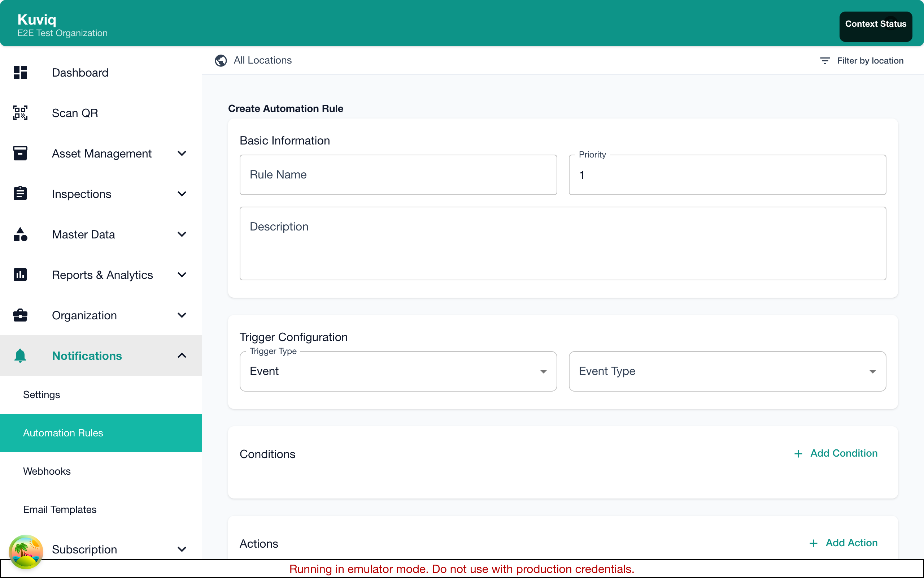Click the All Locations label
The height and width of the screenshot is (578, 924).
tap(263, 60)
